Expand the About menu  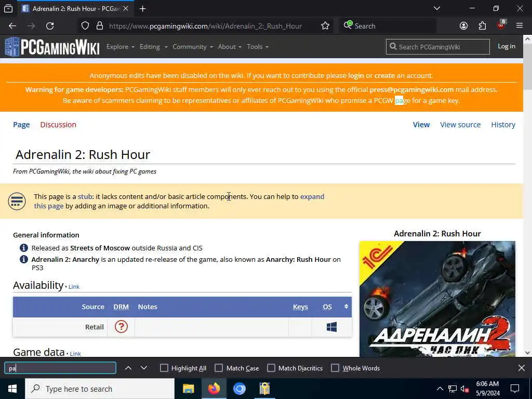[x=230, y=47]
